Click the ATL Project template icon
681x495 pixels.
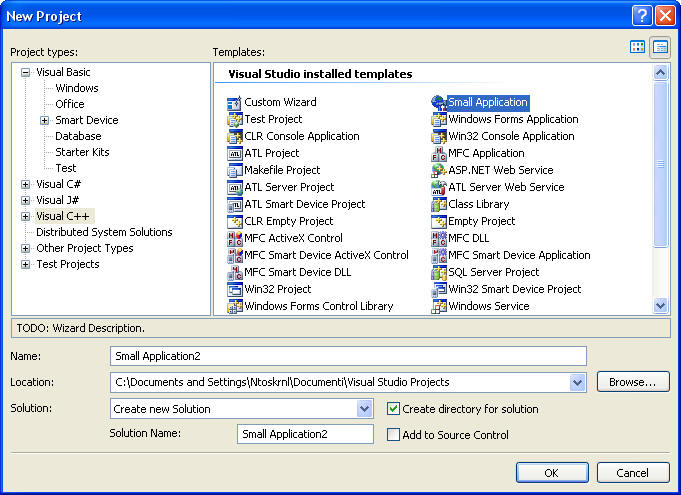click(x=235, y=154)
